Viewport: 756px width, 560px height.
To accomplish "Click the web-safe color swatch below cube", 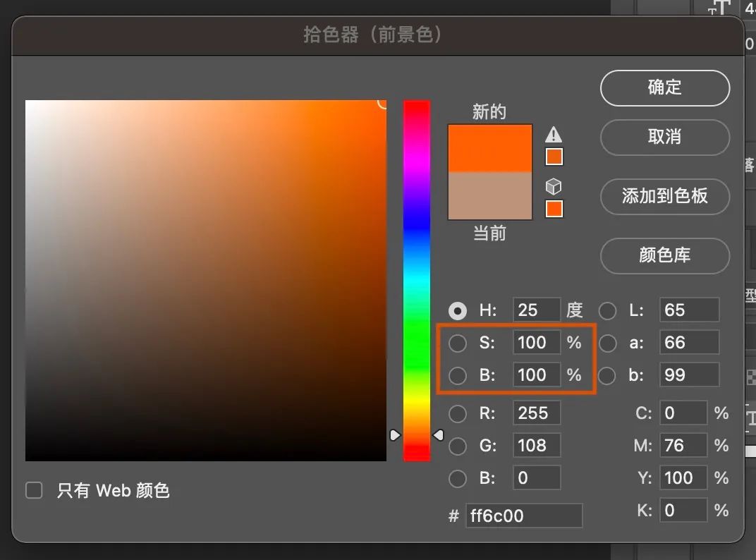I will 554,208.
